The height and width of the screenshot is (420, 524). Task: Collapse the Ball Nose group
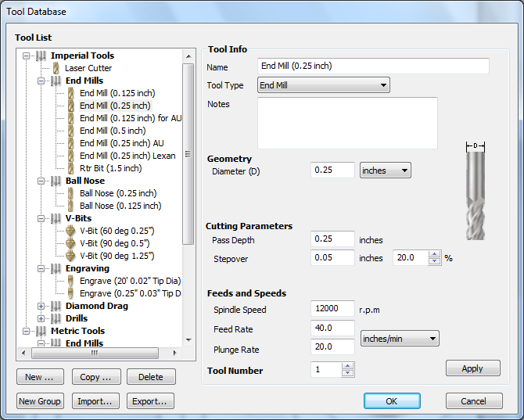pos(41,181)
